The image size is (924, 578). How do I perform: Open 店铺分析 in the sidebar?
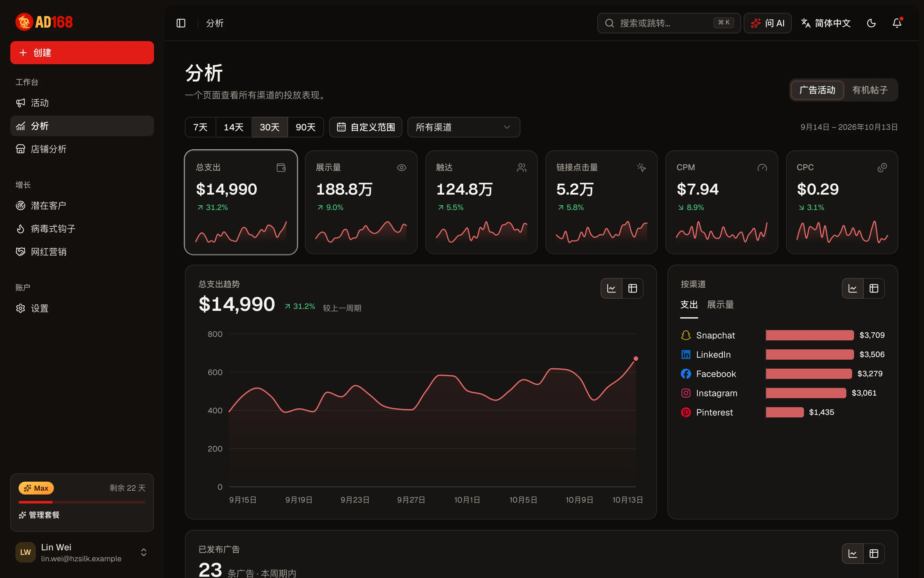[x=82, y=149]
